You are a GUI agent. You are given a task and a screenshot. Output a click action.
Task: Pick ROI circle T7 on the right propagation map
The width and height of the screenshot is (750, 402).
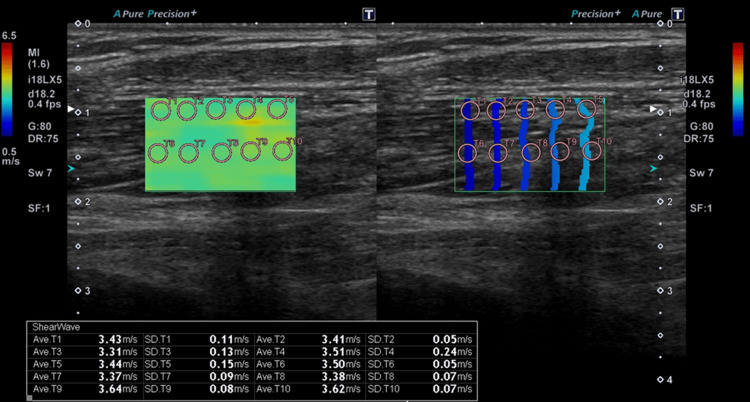pos(497,153)
